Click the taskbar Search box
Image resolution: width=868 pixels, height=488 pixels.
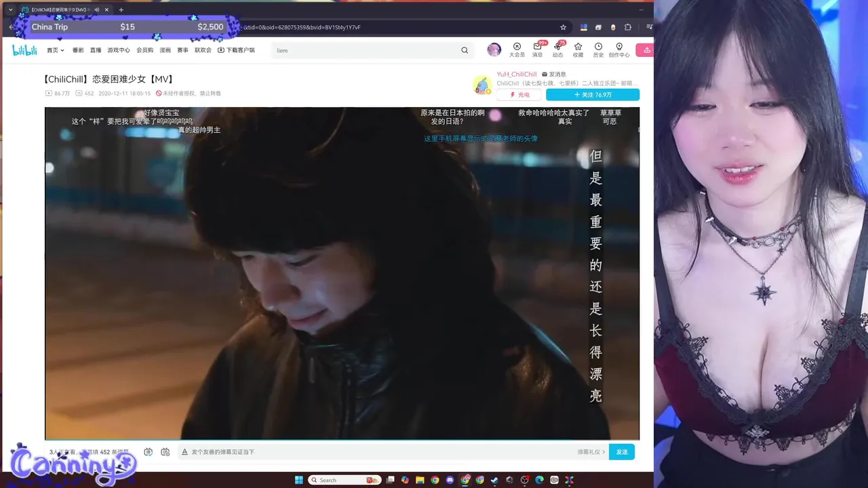click(x=344, y=480)
